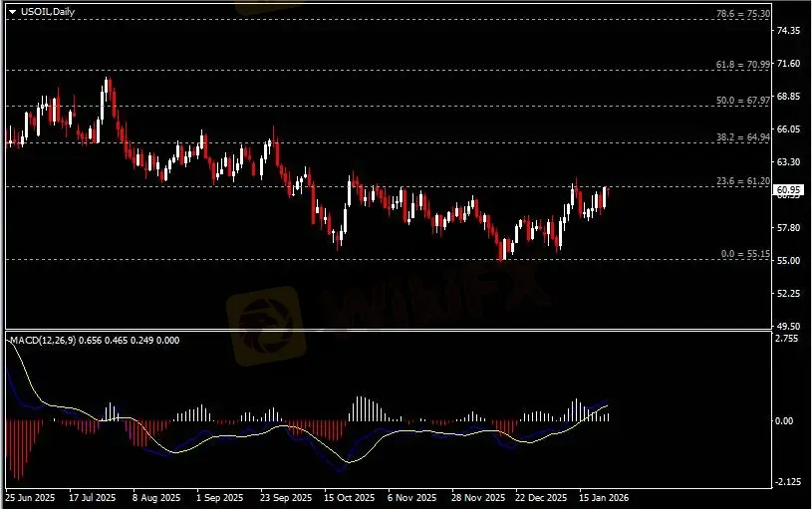Click the 22 Dec 2025 date label
Image resolution: width=812 pixels, height=509 pixels.
pyautogui.click(x=541, y=498)
